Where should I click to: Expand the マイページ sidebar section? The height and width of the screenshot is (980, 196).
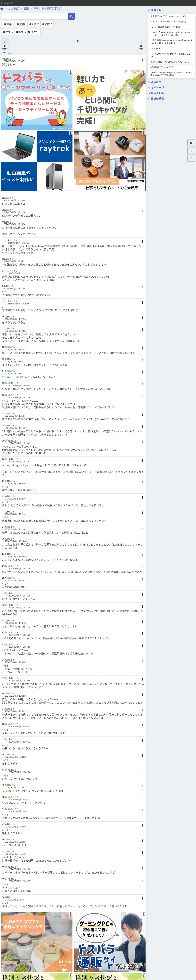click(156, 88)
